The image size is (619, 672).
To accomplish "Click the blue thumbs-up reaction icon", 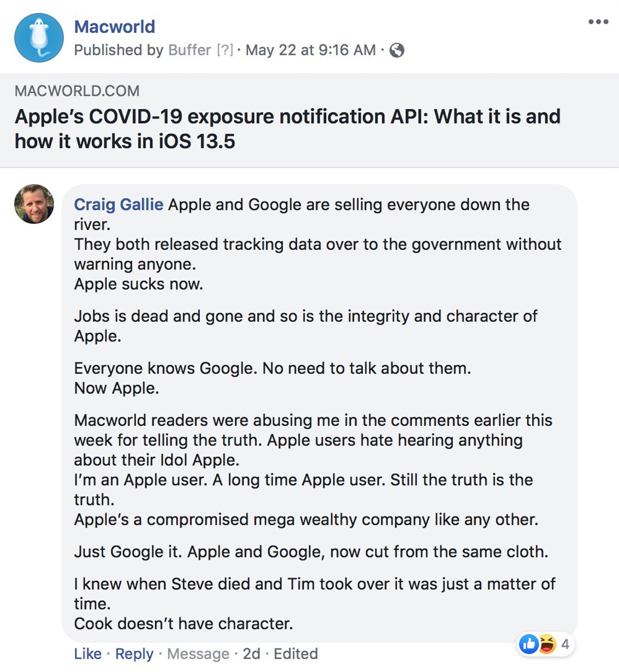I will [x=529, y=644].
